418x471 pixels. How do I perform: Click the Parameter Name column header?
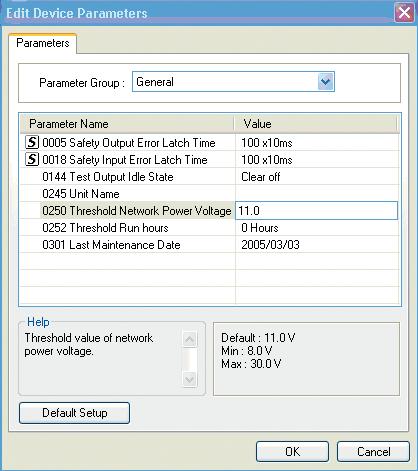click(x=127, y=124)
